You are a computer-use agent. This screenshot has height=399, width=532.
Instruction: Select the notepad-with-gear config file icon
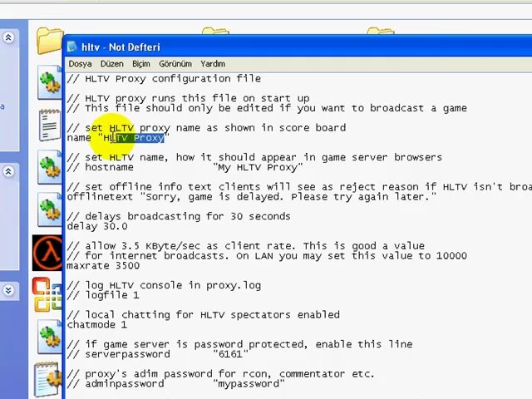[x=49, y=379]
